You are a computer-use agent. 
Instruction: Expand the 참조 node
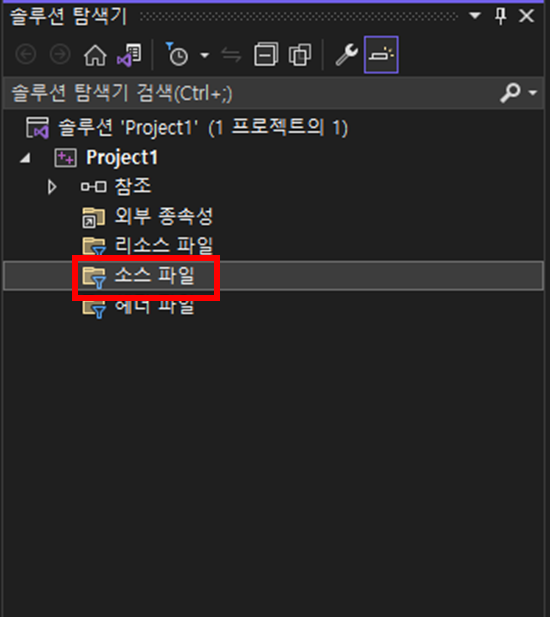tap(52, 187)
